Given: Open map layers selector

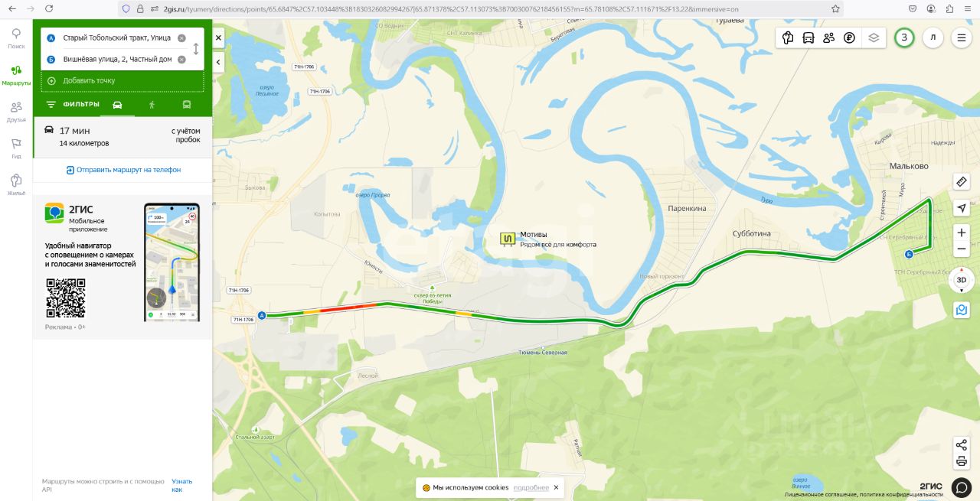Looking at the screenshot, I should pyautogui.click(x=874, y=37).
